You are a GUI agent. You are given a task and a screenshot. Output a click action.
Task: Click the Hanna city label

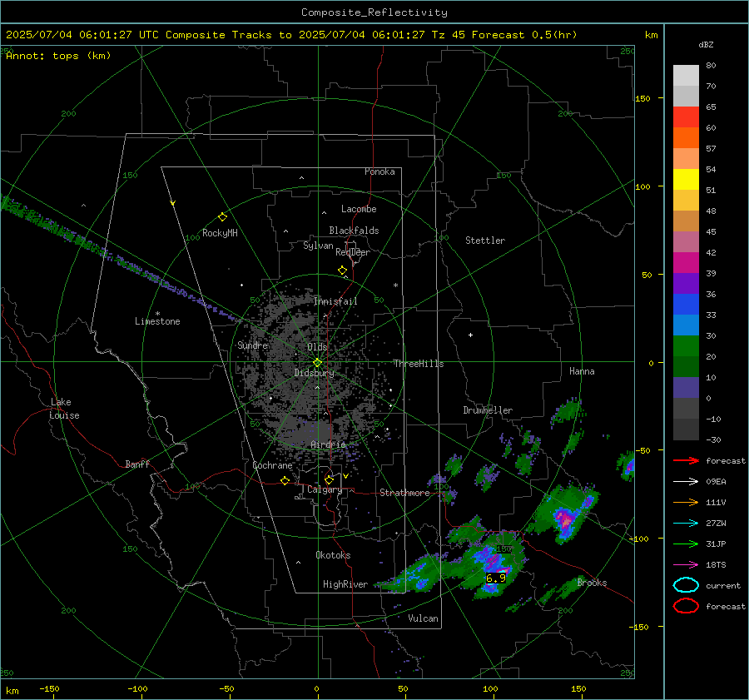coord(582,371)
